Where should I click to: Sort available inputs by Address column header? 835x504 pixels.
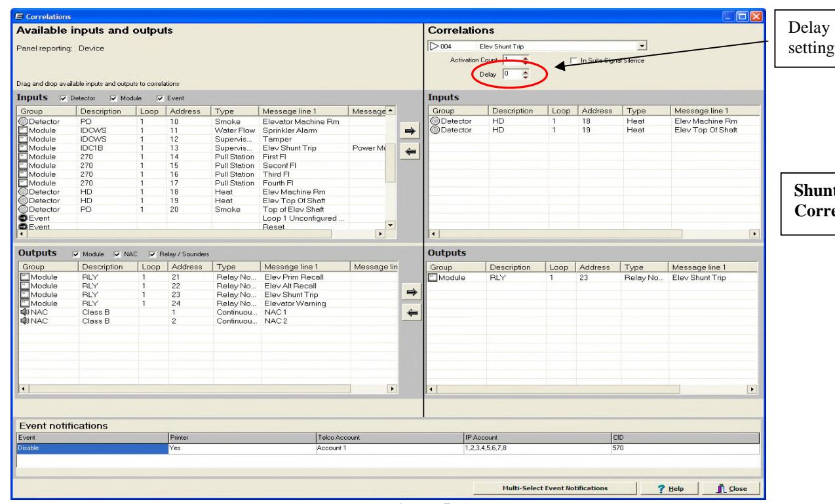[189, 111]
